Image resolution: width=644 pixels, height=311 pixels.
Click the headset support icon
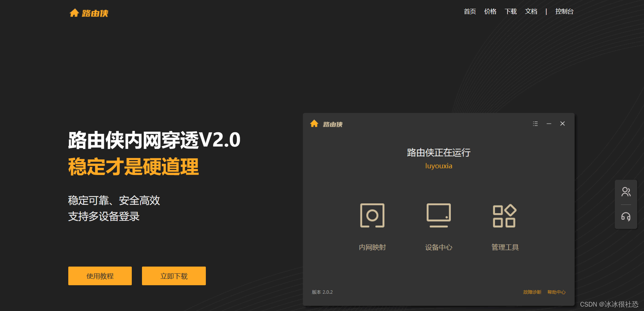(x=626, y=217)
